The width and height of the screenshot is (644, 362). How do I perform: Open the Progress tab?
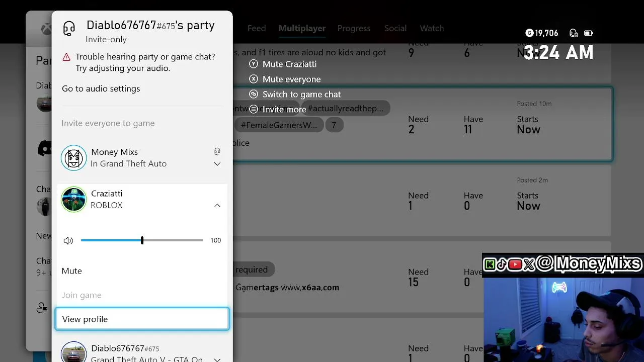354,29
